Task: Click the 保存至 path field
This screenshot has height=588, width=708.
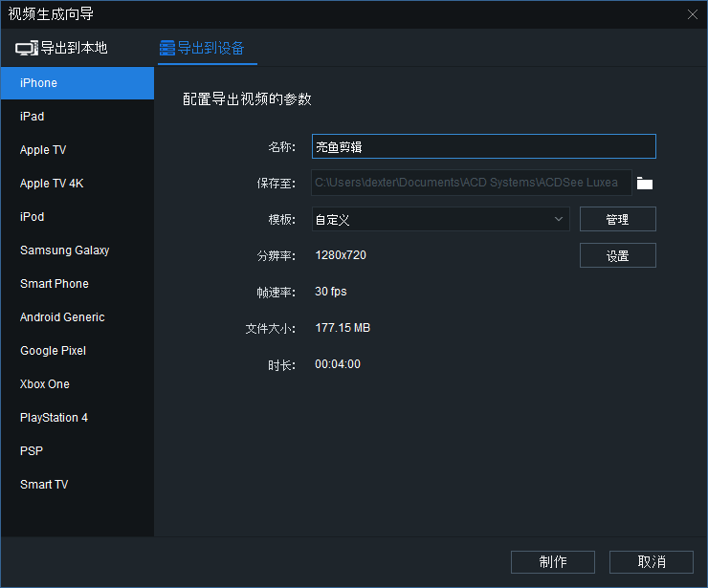Action: (472, 183)
